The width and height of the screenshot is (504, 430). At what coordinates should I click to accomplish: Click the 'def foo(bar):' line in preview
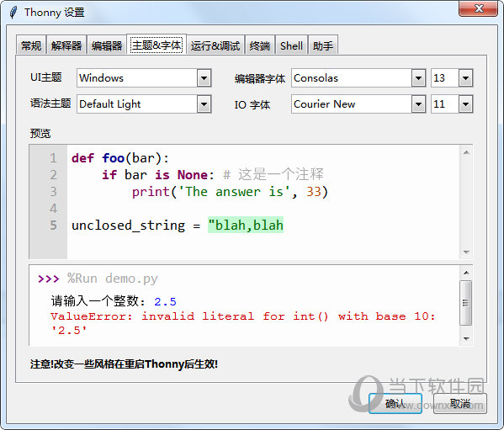tap(119, 158)
